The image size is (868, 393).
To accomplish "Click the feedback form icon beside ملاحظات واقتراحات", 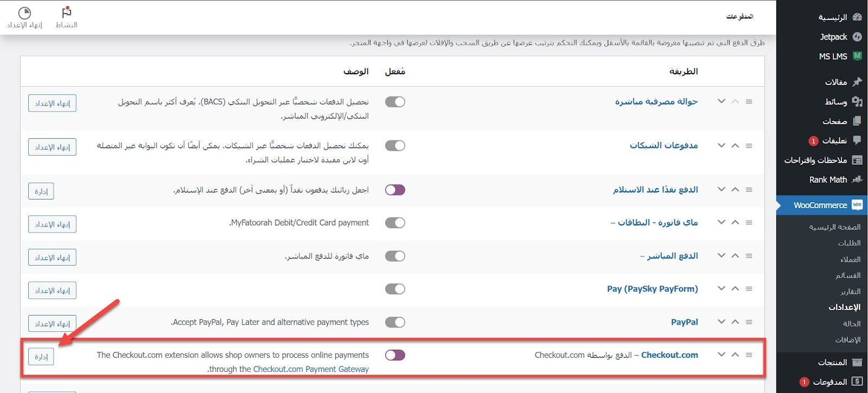I will (857, 160).
